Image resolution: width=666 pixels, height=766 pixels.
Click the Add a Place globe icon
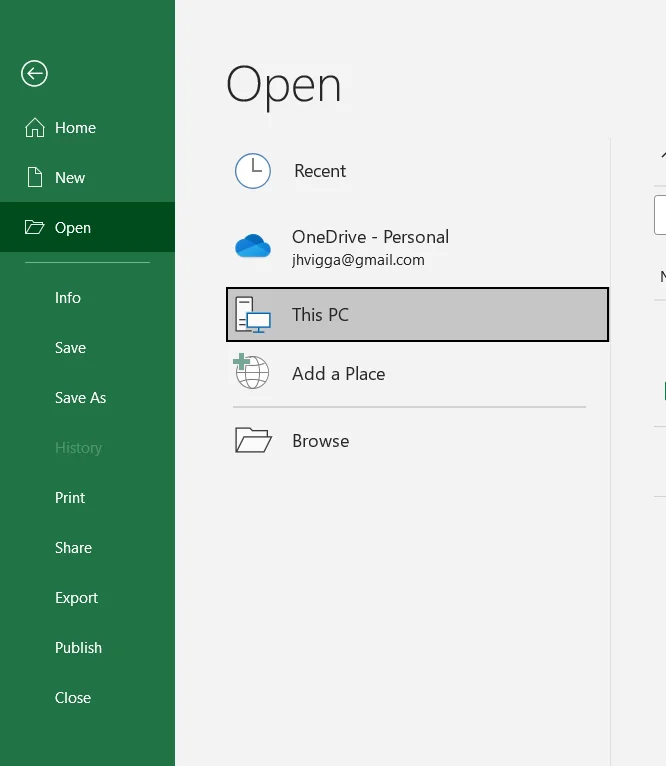click(251, 371)
